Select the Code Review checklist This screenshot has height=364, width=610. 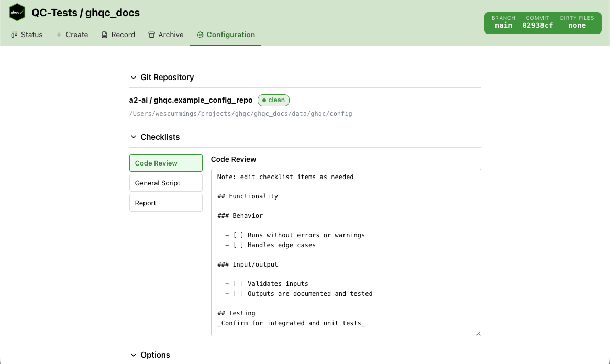165,163
